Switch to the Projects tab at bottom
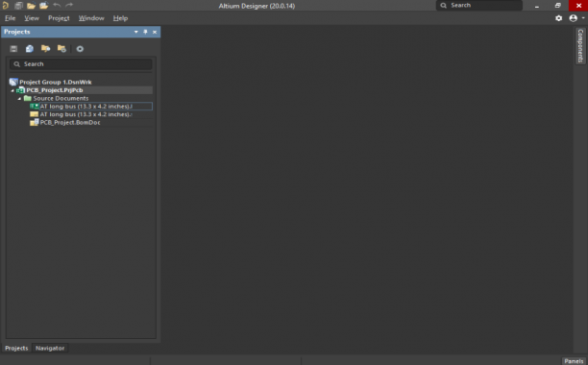Image resolution: width=588 pixels, height=365 pixels. pyautogui.click(x=16, y=348)
